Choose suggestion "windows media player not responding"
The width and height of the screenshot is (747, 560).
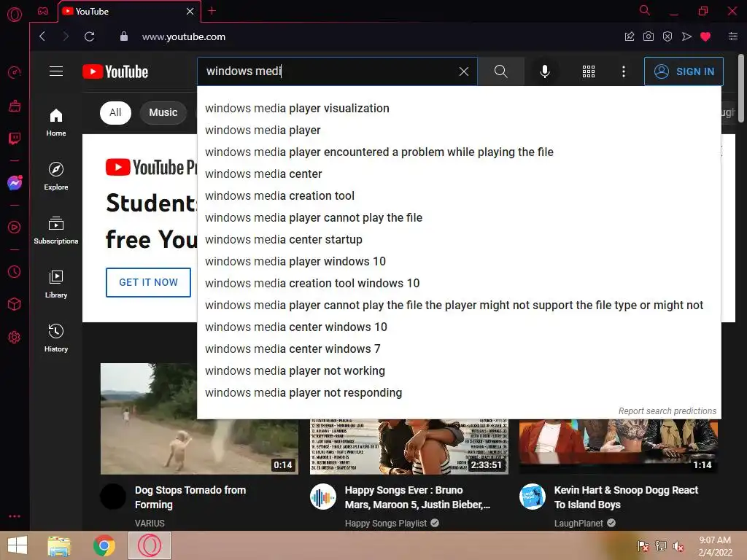[459, 393]
